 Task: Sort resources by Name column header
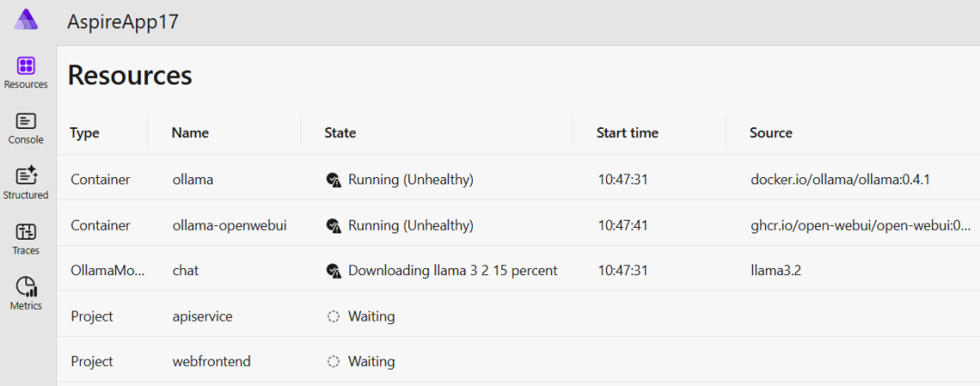[191, 133]
